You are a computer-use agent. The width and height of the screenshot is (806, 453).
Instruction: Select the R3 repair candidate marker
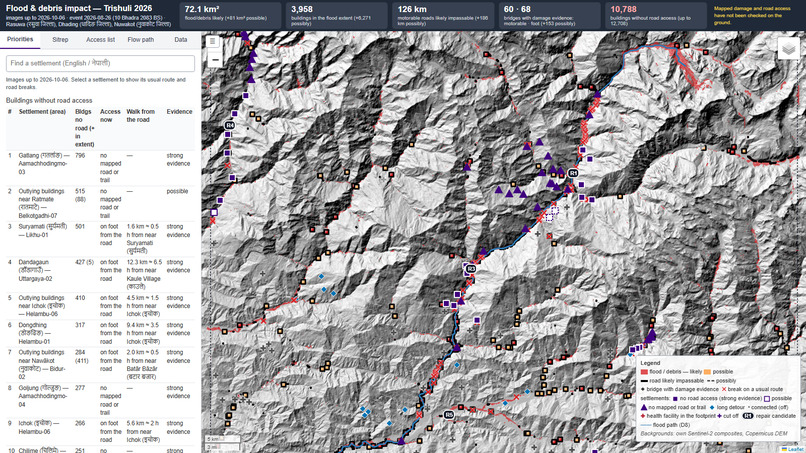pos(471,269)
